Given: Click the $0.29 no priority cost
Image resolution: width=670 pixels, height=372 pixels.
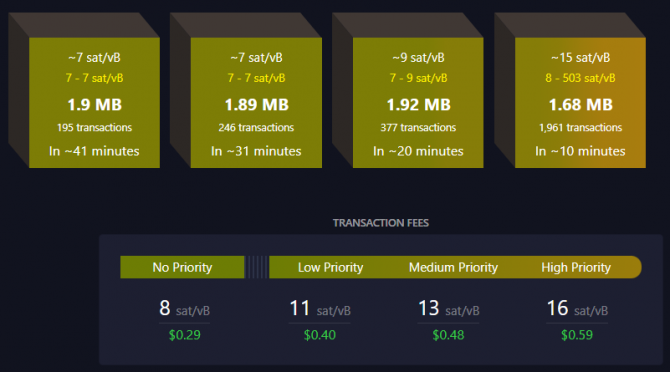Looking at the screenshot, I should pyautogui.click(x=184, y=335).
